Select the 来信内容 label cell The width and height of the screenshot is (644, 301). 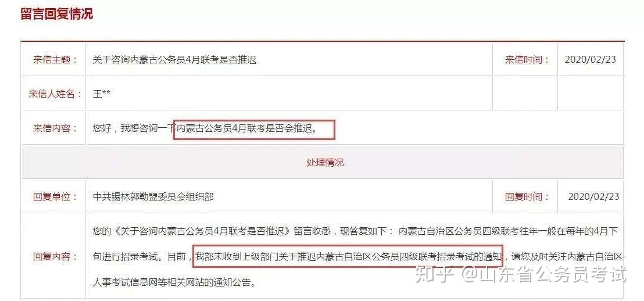point(54,128)
